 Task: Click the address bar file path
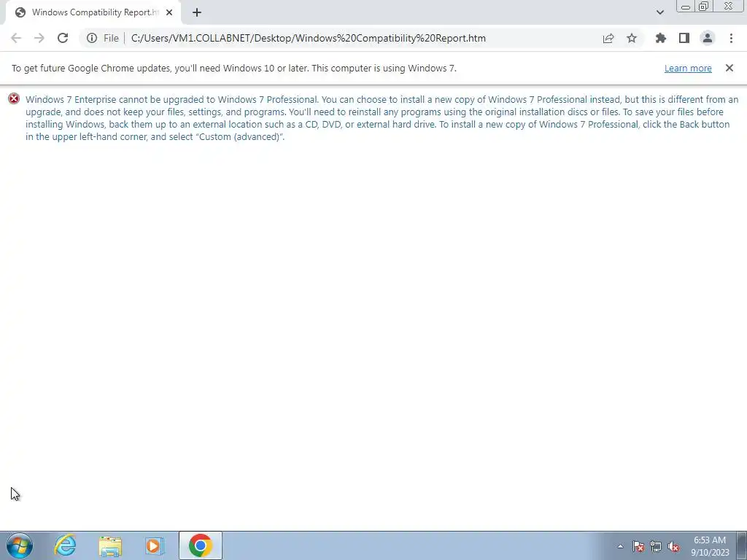pyautogui.click(x=309, y=38)
